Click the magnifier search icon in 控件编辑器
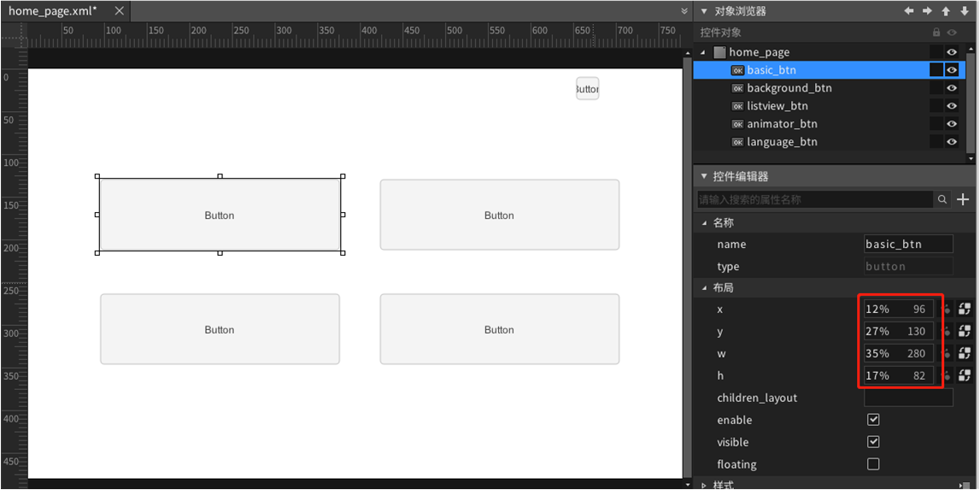 coord(942,199)
